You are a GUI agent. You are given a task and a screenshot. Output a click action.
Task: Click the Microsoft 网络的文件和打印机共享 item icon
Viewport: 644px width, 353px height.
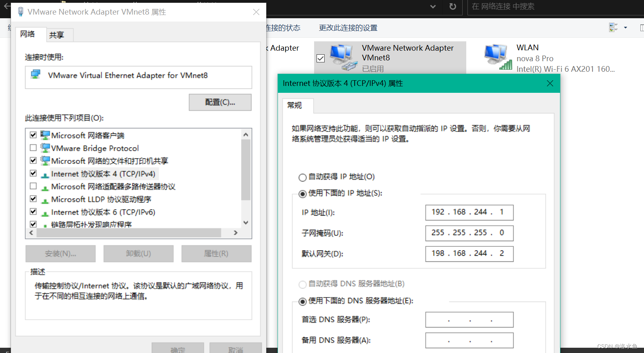coord(45,160)
